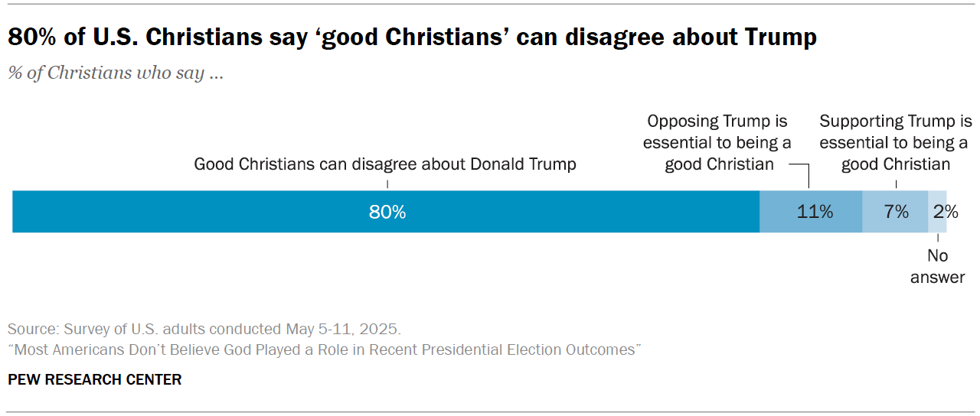
Task: Click the 'Supporting Trump is essential' label
Action: click(x=895, y=142)
